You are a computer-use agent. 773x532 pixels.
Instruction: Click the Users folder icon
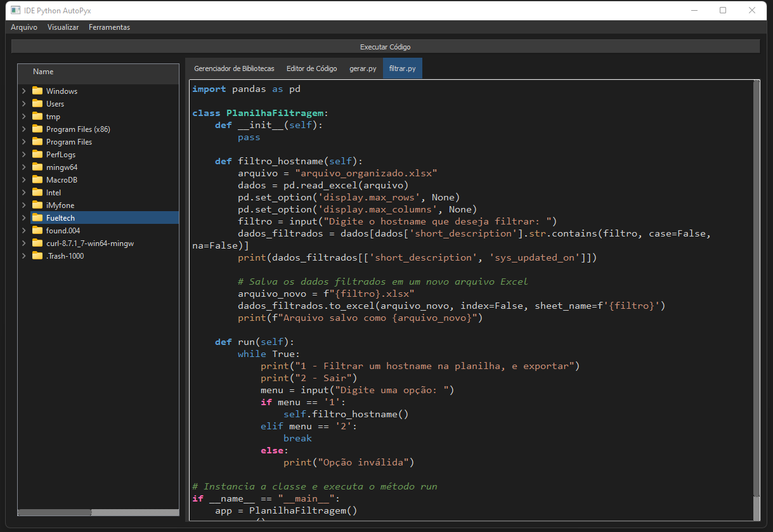[x=37, y=103]
